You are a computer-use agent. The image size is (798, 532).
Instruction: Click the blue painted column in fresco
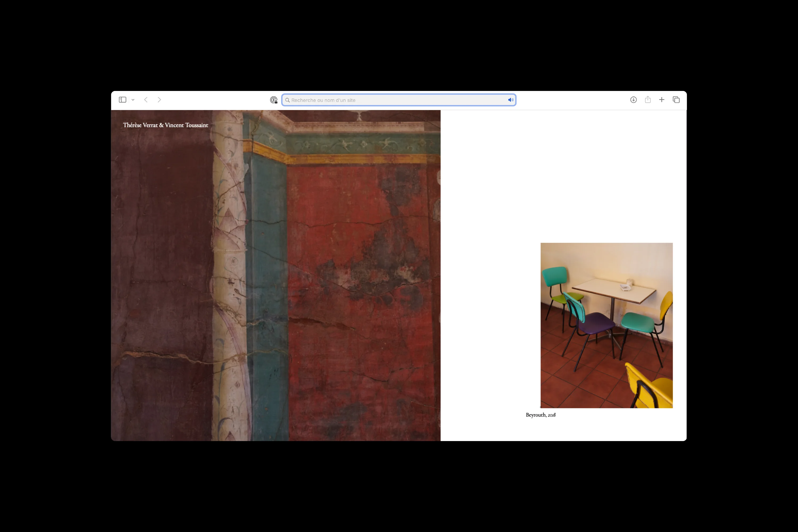click(x=266, y=271)
